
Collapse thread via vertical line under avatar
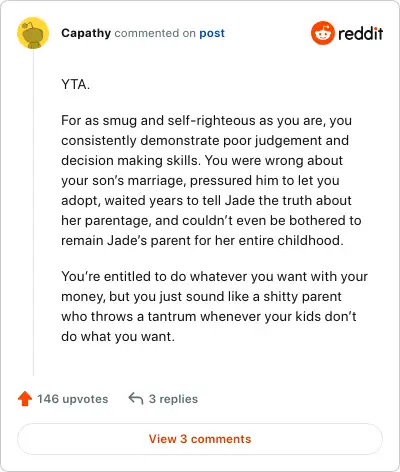[x=33, y=212]
